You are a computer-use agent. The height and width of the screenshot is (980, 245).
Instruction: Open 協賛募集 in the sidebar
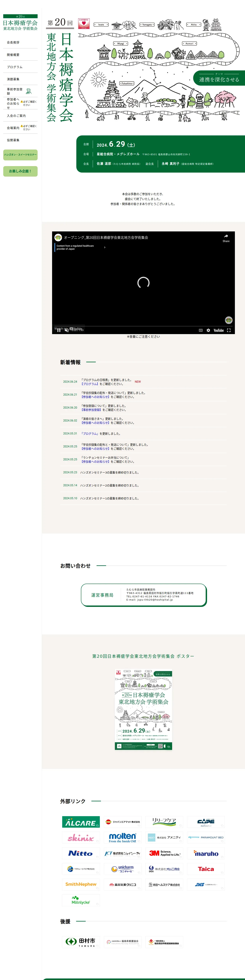[21, 140]
